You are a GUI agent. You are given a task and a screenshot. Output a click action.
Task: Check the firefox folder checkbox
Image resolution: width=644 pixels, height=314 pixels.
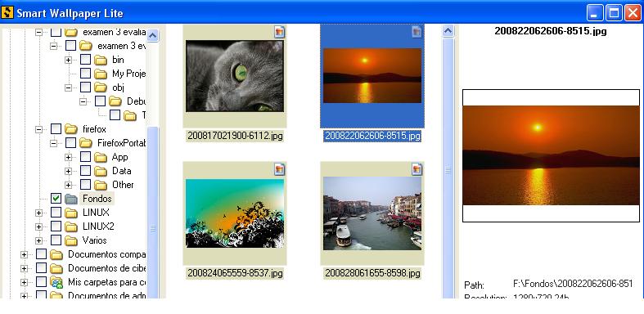click(56, 129)
